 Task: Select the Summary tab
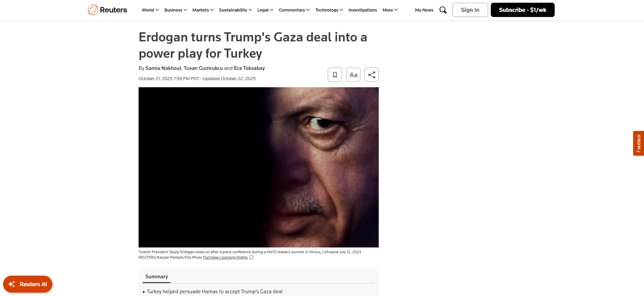(x=157, y=277)
